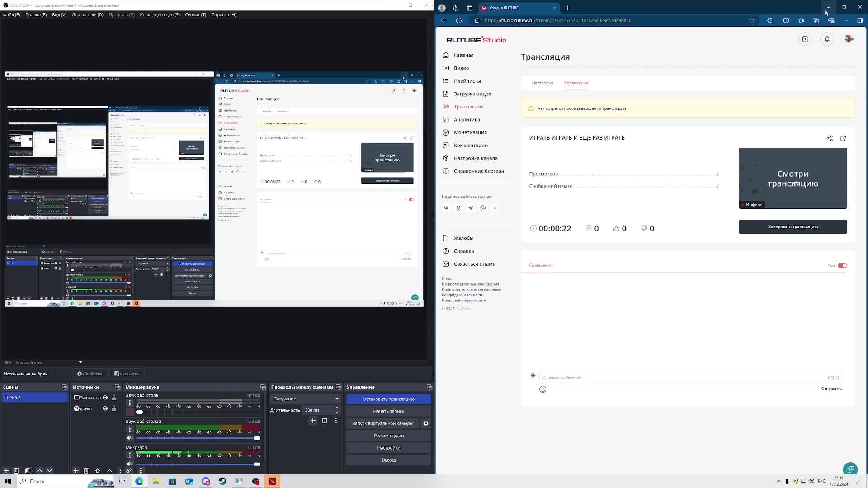Add page to browser favorites star
Viewport: 868px width, 488px height.
[751, 20]
